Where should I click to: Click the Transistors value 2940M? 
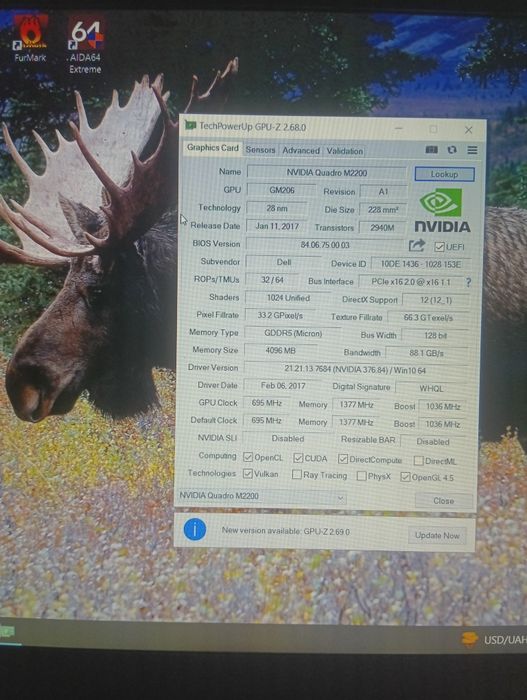pos(382,228)
